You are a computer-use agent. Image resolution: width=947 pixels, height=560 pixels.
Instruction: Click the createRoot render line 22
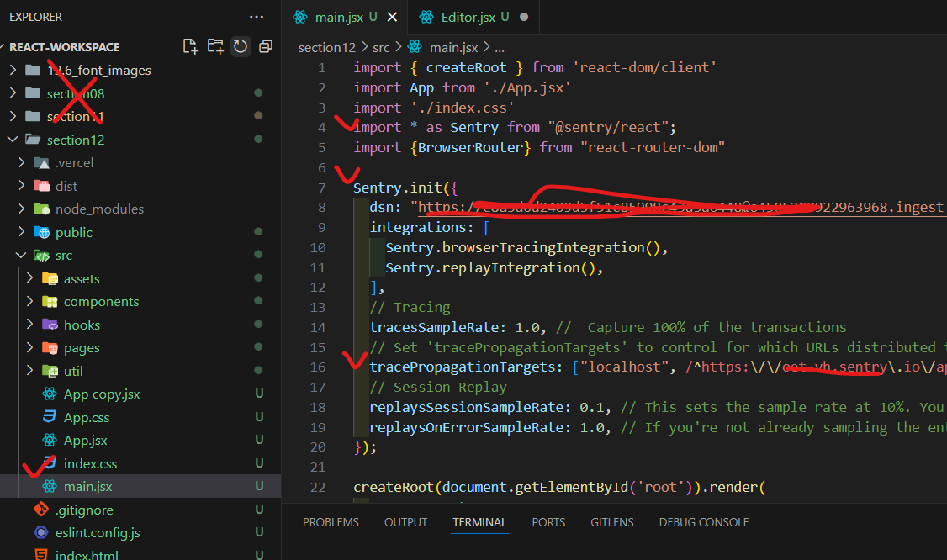[x=559, y=487]
